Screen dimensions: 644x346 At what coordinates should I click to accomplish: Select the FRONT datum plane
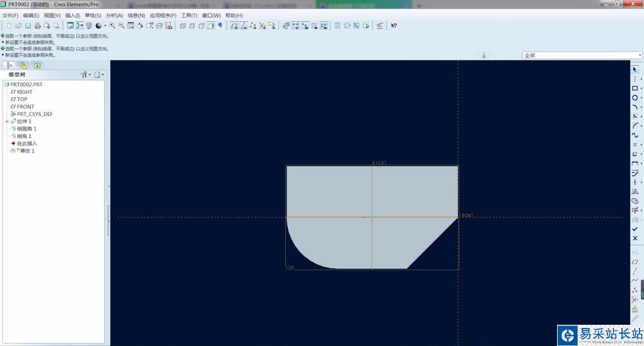pos(25,107)
